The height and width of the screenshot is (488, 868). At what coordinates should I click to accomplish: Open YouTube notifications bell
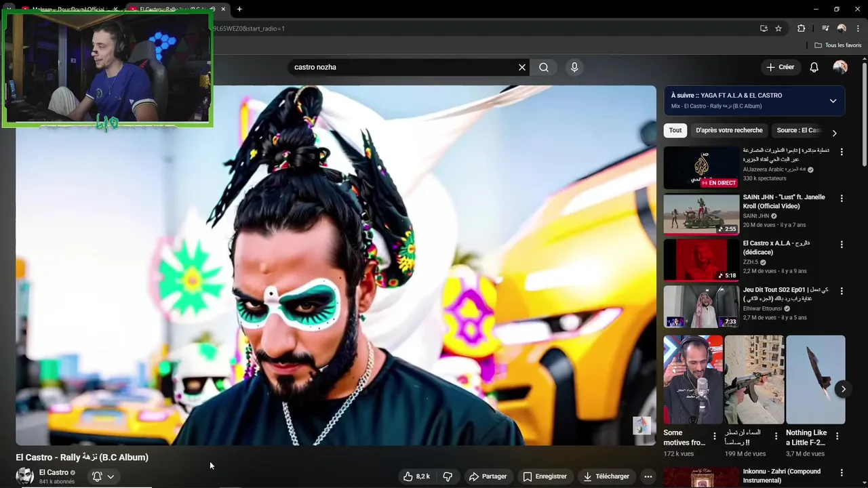pyautogui.click(x=814, y=67)
